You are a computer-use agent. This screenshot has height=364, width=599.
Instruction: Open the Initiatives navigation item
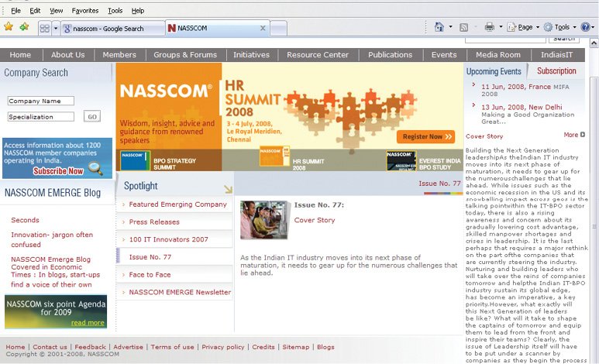click(x=251, y=55)
